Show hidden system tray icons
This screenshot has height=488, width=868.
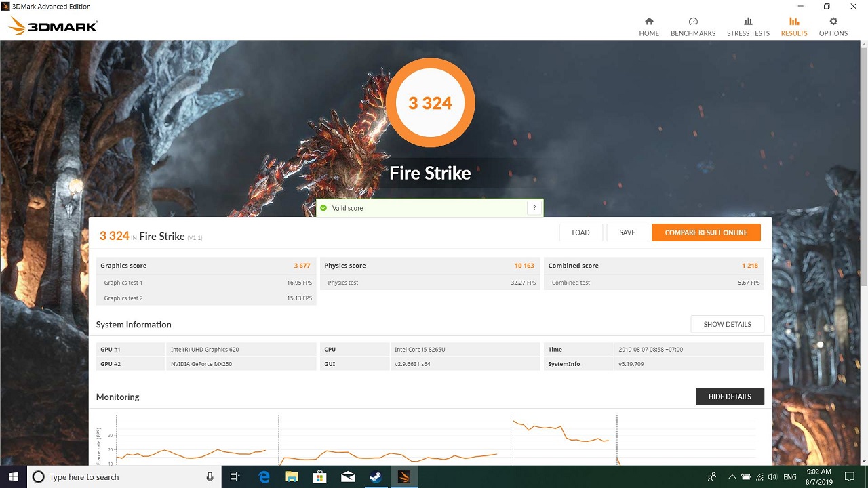click(x=732, y=477)
